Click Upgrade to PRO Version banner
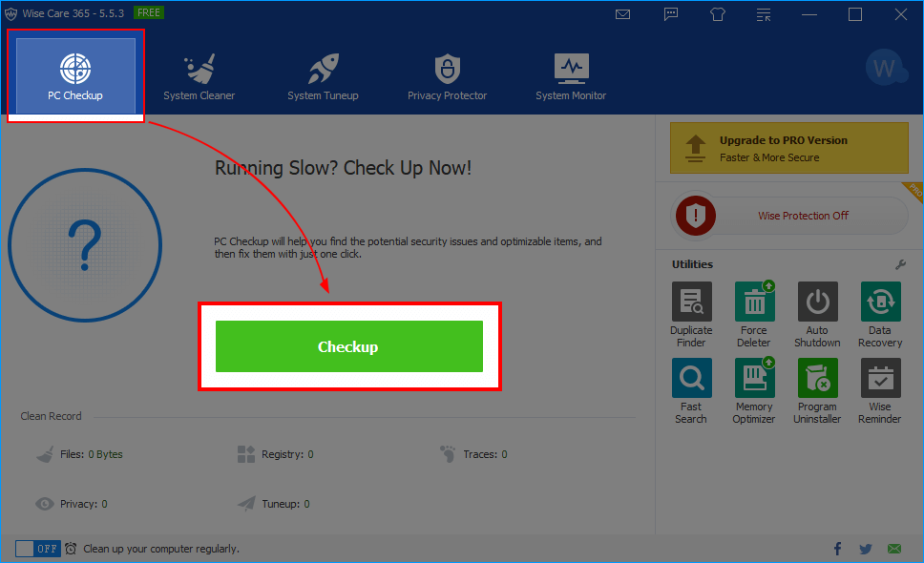This screenshot has height=563, width=924. click(x=789, y=148)
